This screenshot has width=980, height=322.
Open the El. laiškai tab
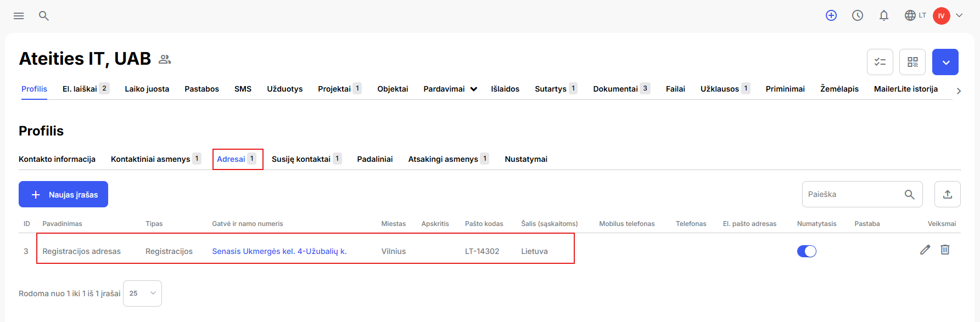86,89
